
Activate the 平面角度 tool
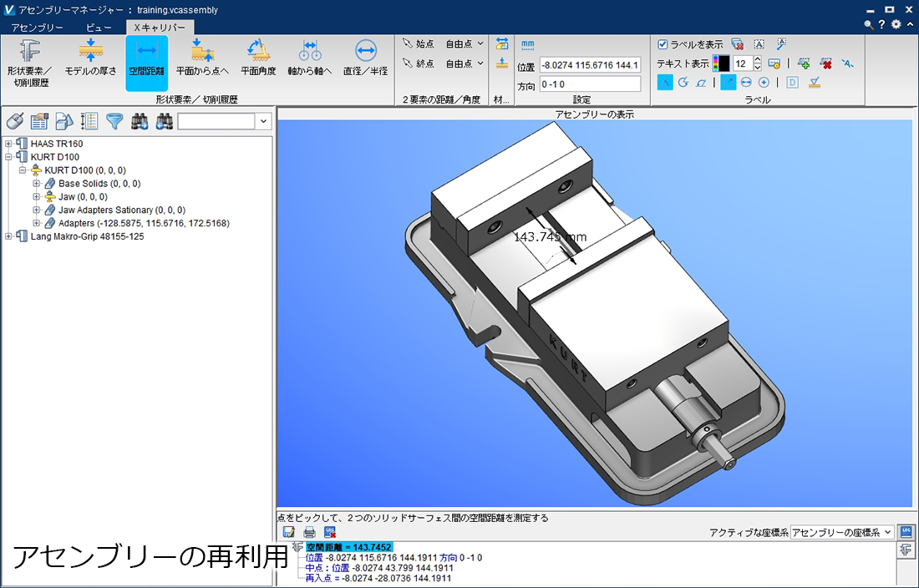coord(258,58)
